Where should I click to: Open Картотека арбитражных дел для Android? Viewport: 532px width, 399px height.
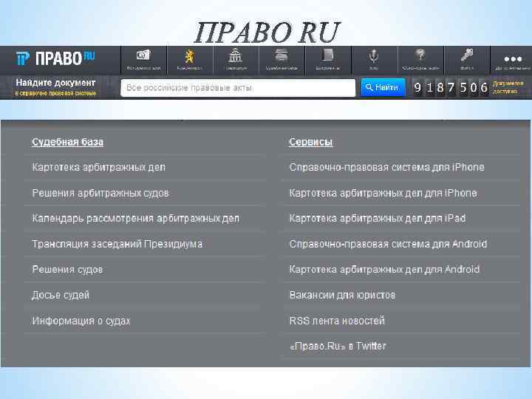tap(384, 270)
